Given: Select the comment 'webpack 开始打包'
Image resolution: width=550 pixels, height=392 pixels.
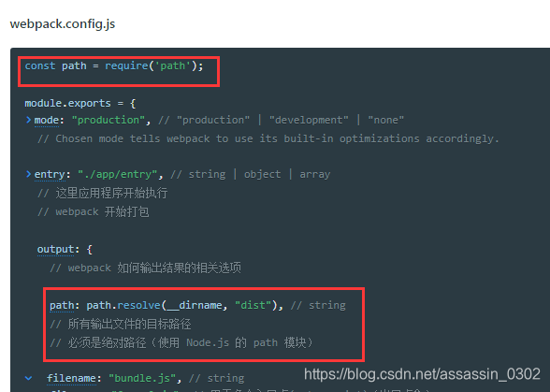Looking at the screenshot, I should [x=94, y=212].
